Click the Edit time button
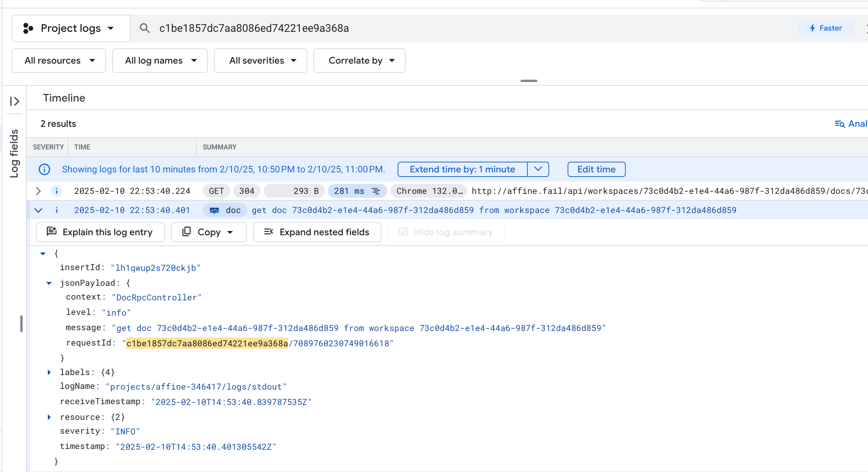This screenshot has height=472, width=868. pyautogui.click(x=596, y=169)
